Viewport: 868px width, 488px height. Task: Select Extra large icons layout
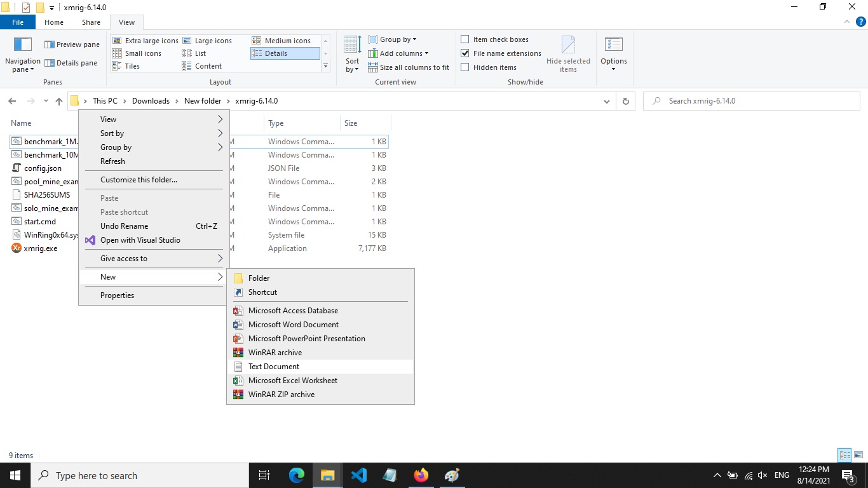(x=146, y=41)
